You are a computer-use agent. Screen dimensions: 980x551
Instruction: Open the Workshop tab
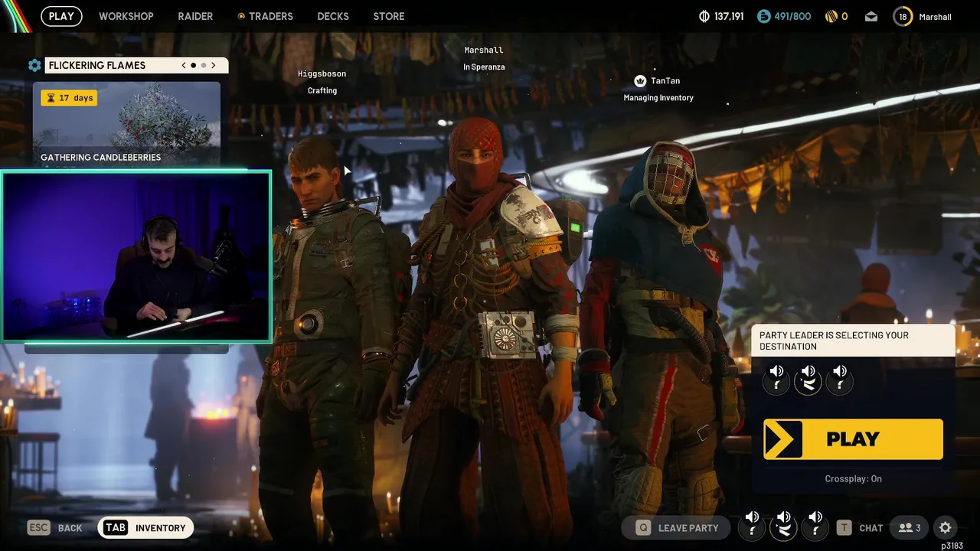pyautogui.click(x=126, y=16)
